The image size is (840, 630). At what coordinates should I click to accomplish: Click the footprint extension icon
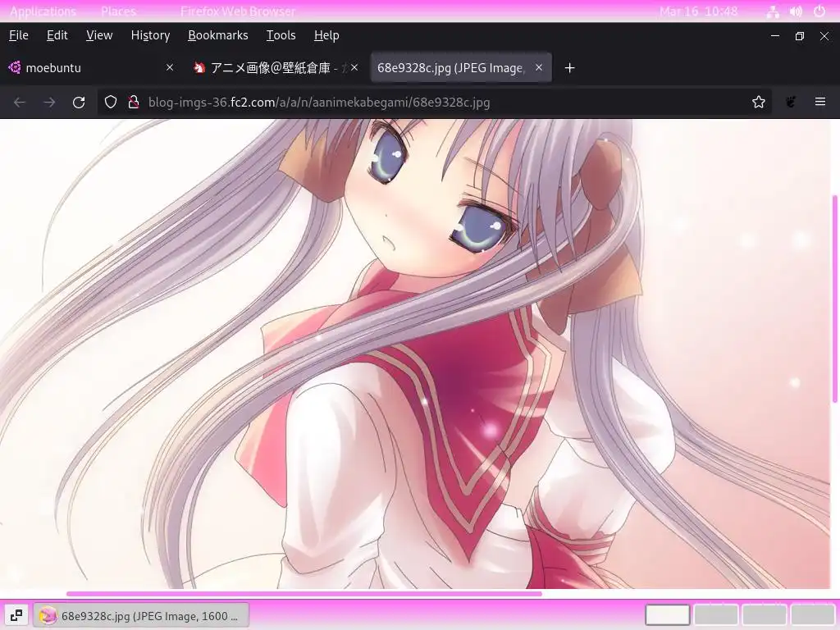pos(790,102)
